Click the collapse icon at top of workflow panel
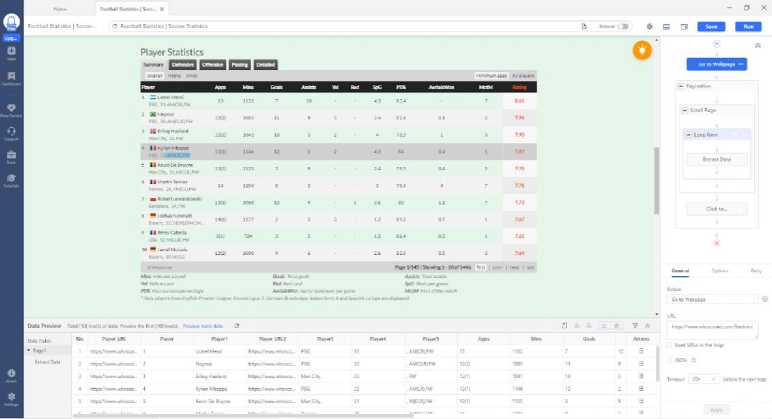 click(758, 45)
